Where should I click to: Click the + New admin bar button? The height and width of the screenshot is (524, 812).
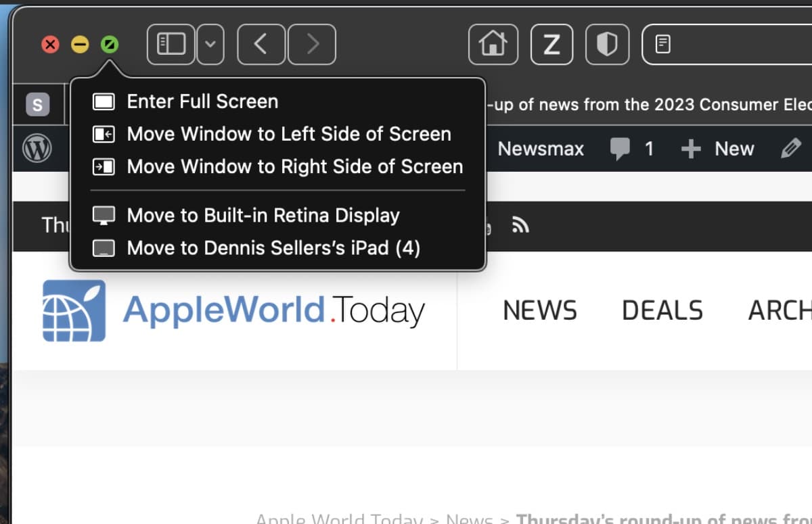(x=717, y=149)
